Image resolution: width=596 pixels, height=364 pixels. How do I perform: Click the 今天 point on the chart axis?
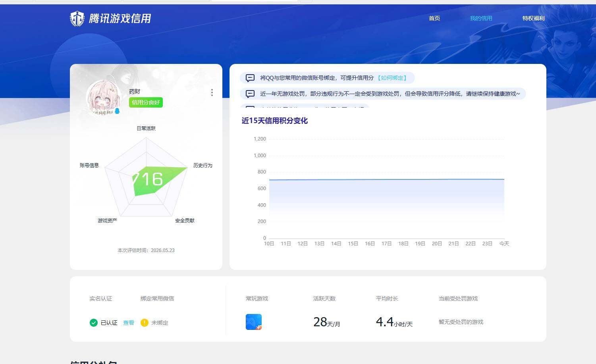tap(504, 243)
